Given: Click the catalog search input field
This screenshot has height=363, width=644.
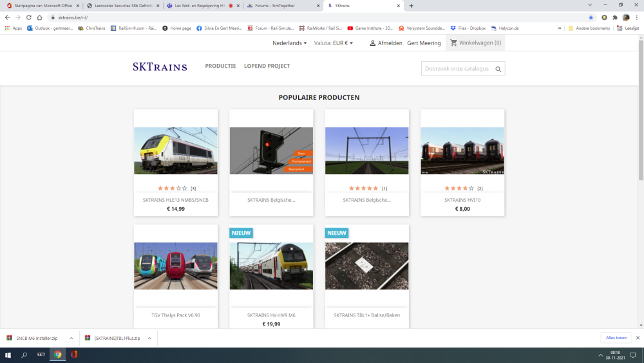Looking at the screenshot, I should point(457,69).
